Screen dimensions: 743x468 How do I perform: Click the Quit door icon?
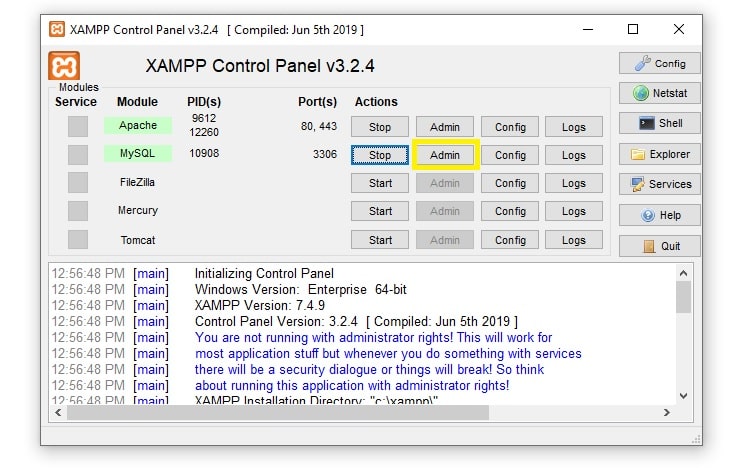659,246
